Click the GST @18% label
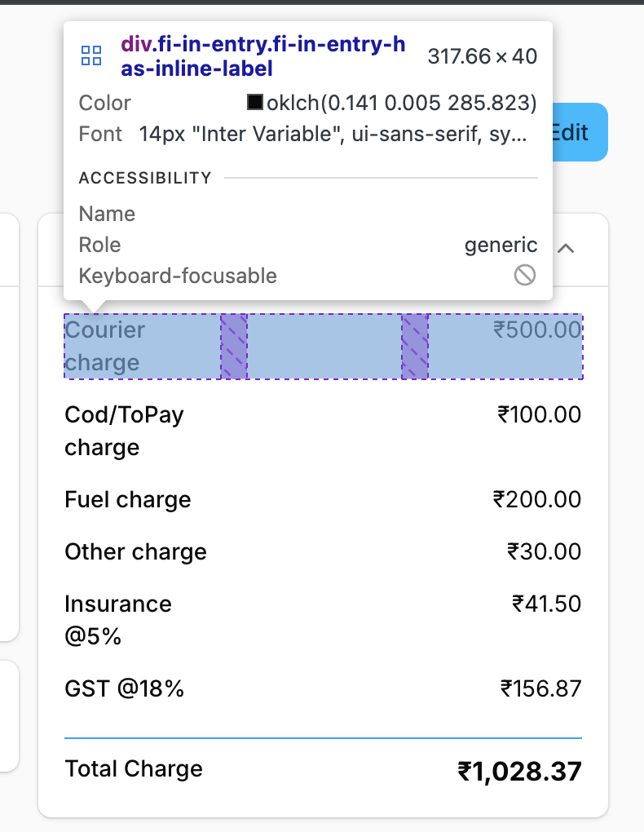 pyautogui.click(x=124, y=688)
